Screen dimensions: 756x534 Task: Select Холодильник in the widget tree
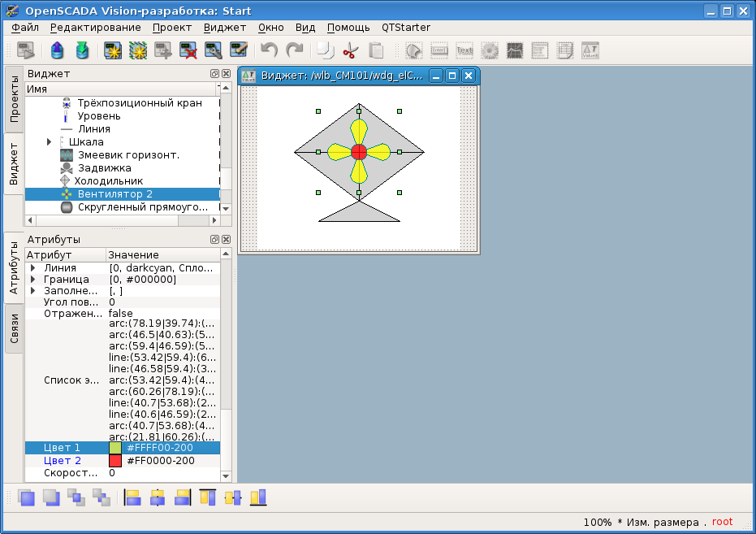click(x=110, y=181)
